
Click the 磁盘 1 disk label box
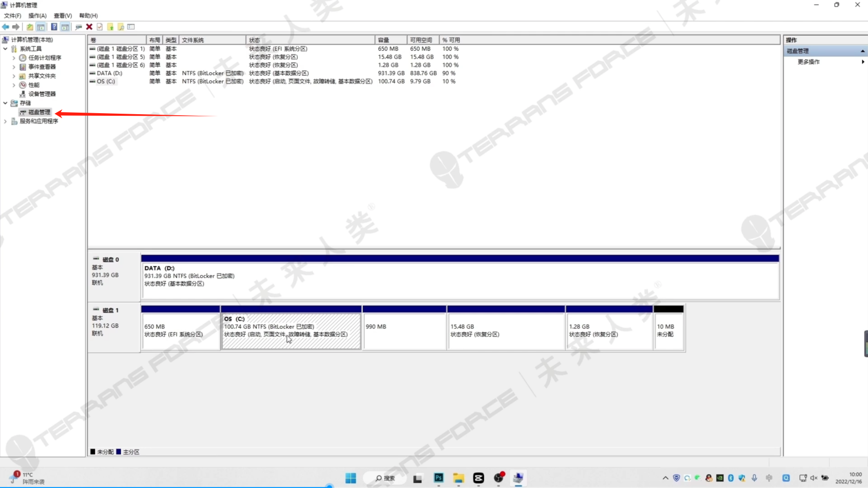(114, 327)
